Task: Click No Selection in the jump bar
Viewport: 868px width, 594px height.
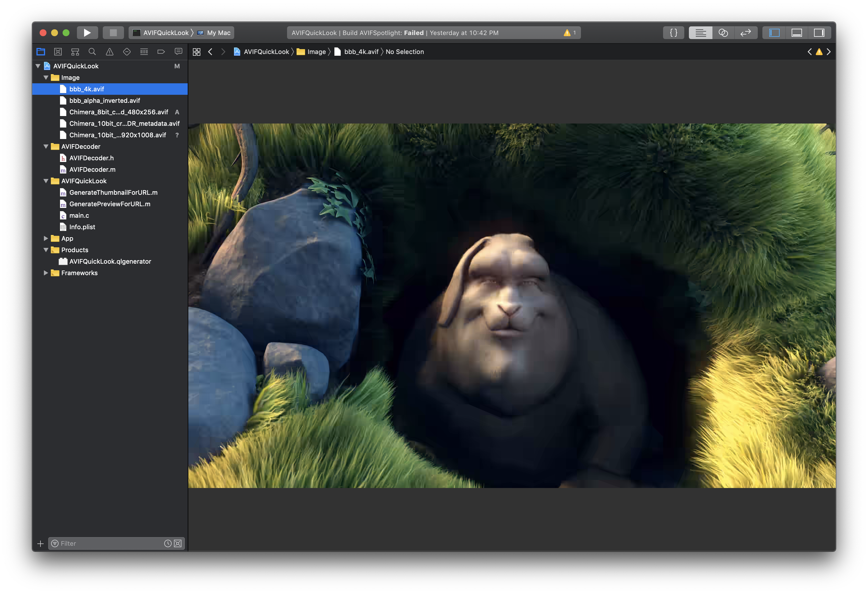Action: point(405,52)
